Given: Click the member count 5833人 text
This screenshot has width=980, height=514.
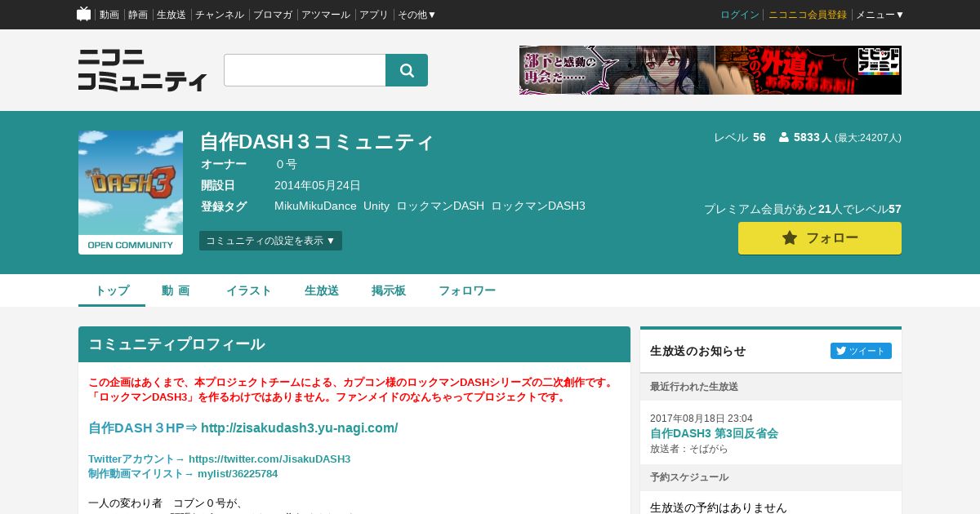Looking at the screenshot, I should pyautogui.click(x=812, y=137).
